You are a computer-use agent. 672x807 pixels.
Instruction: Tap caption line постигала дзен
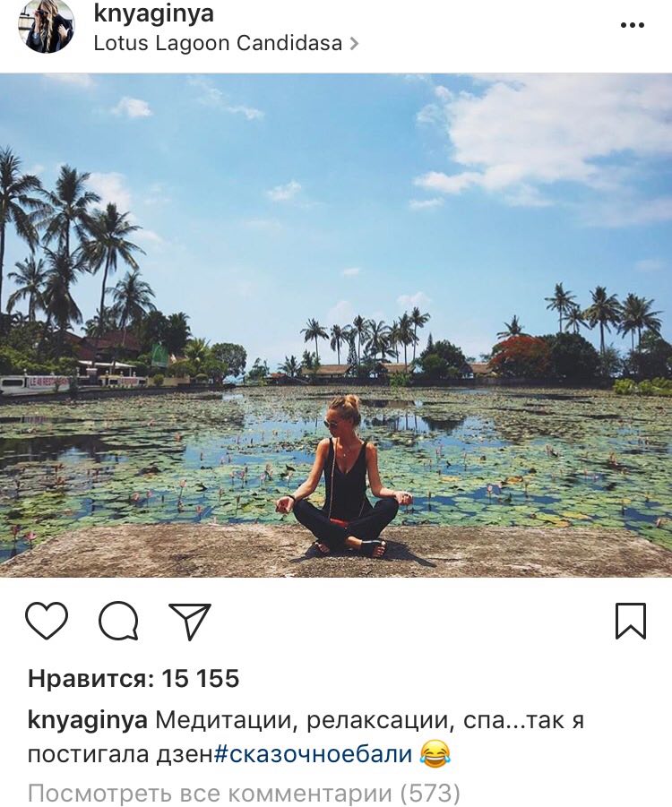[120, 754]
